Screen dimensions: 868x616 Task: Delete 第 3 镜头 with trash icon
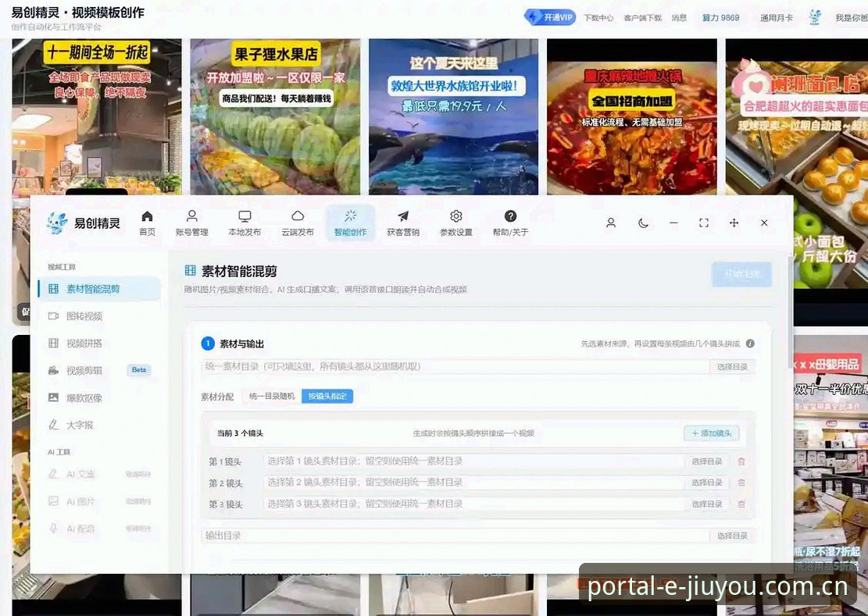pos(741,504)
